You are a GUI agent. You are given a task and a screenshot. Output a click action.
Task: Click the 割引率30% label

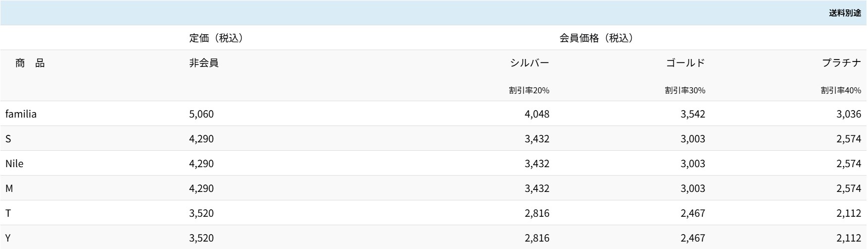(x=685, y=90)
